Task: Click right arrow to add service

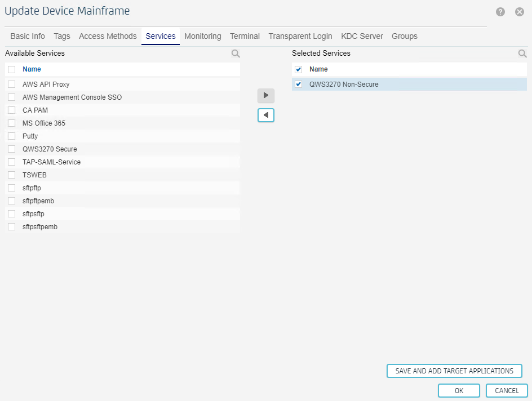Action: 266,95
